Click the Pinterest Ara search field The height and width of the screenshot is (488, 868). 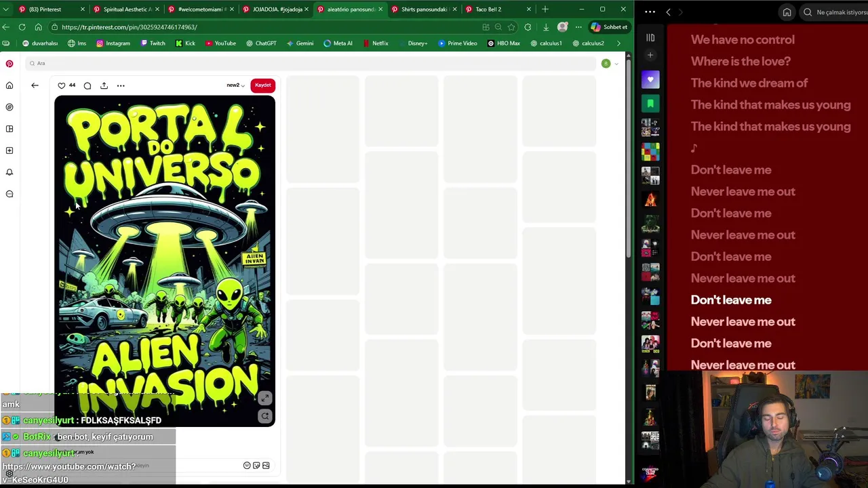coord(311,64)
